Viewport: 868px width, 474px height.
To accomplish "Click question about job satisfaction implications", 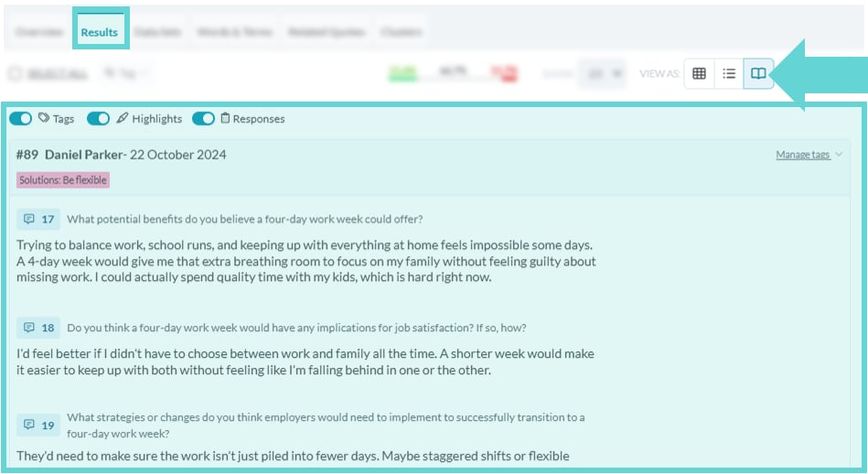I will point(296,328).
